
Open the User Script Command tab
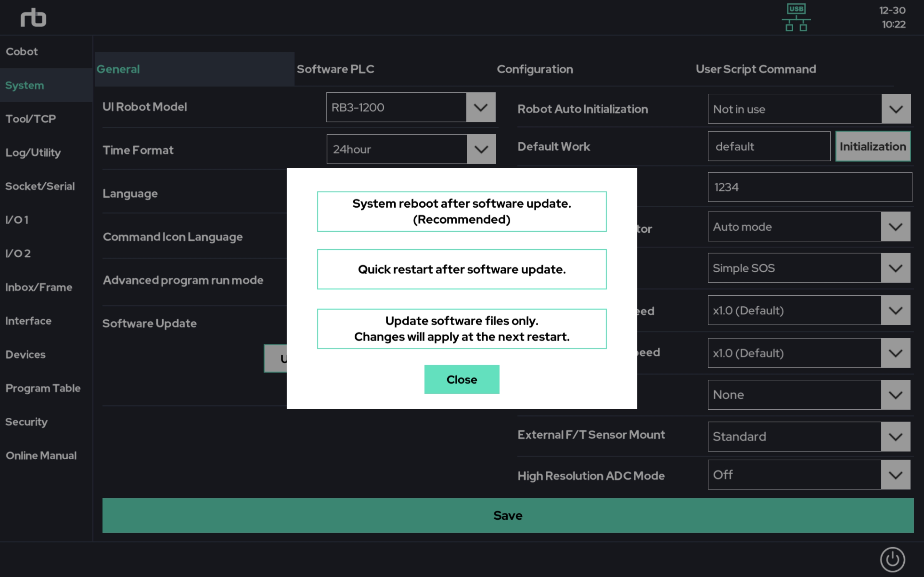pos(755,69)
